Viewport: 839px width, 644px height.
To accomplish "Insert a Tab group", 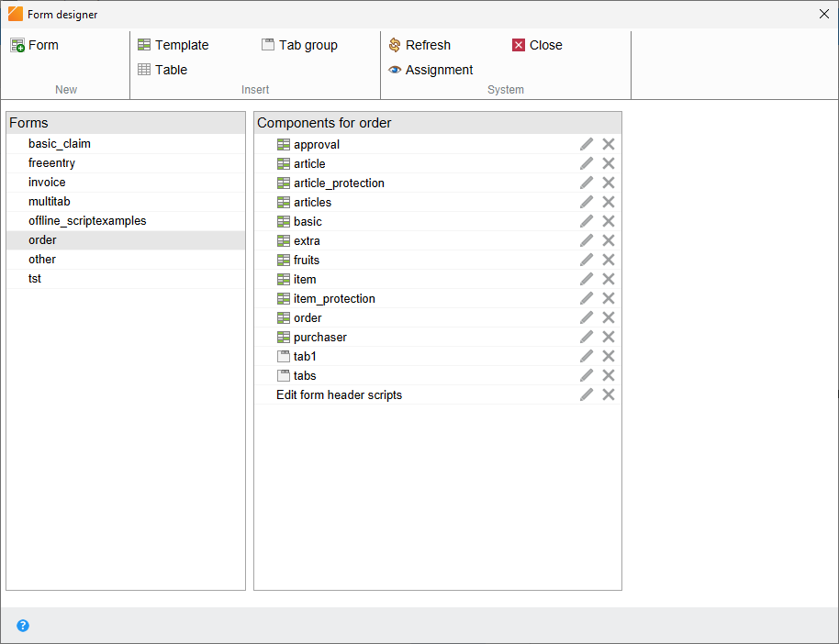I will point(299,45).
